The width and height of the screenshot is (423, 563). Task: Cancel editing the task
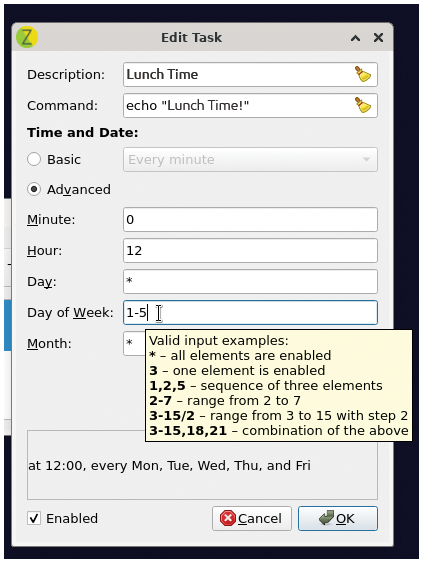click(x=252, y=518)
